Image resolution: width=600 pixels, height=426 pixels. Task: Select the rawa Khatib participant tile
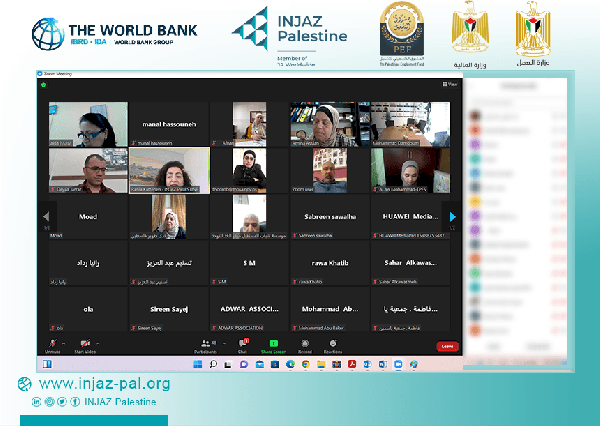coord(330,263)
